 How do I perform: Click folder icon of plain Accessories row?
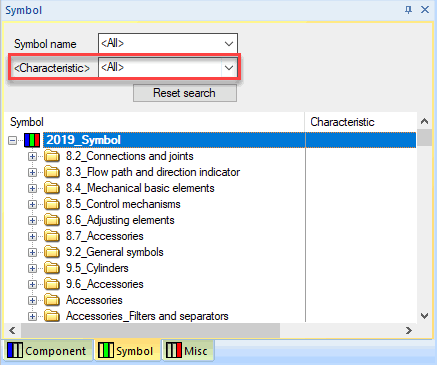pyautogui.click(x=52, y=300)
